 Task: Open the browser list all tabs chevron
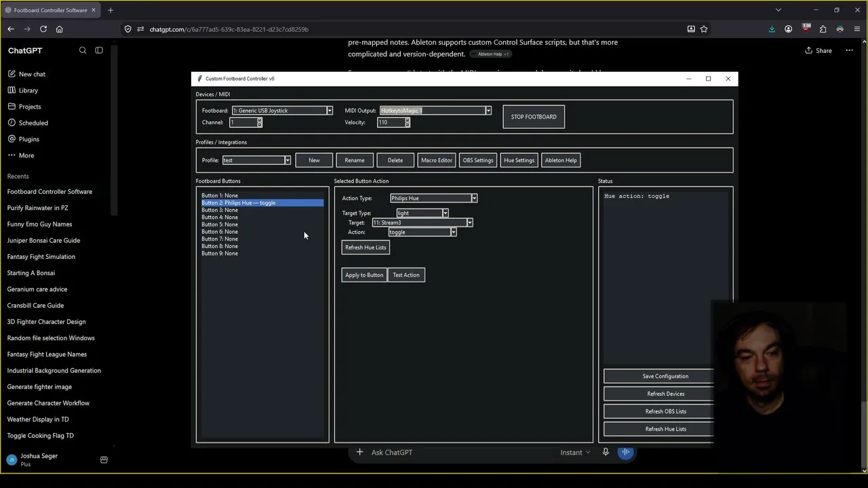tap(778, 10)
